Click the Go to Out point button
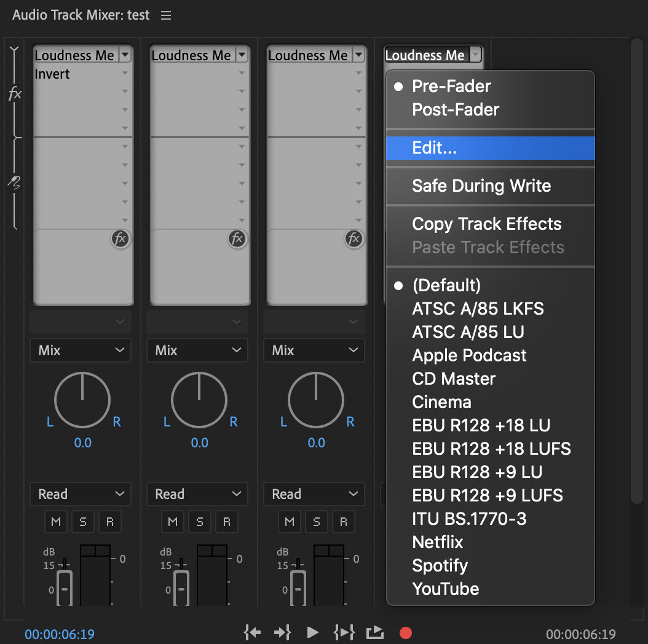This screenshot has height=644, width=648. 282,632
